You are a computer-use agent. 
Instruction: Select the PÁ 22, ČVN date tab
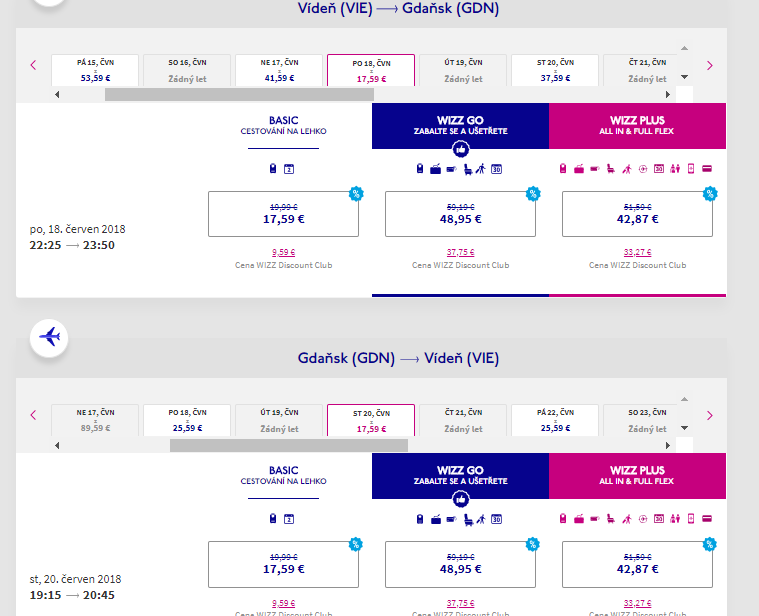coord(555,420)
